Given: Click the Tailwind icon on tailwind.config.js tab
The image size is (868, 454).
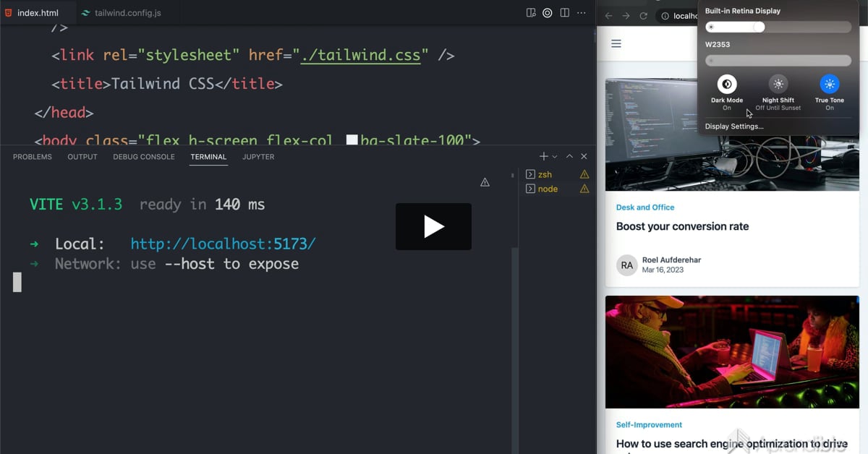Looking at the screenshot, I should (x=86, y=13).
